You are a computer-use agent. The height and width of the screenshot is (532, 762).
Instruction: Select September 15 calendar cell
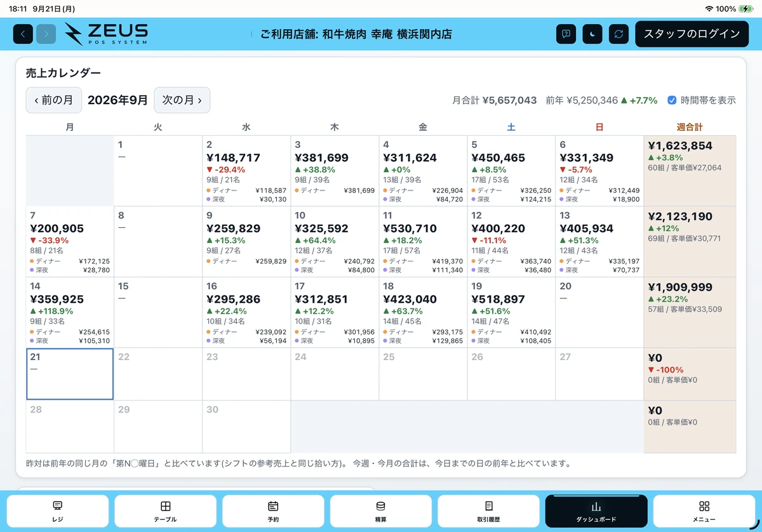point(158,312)
